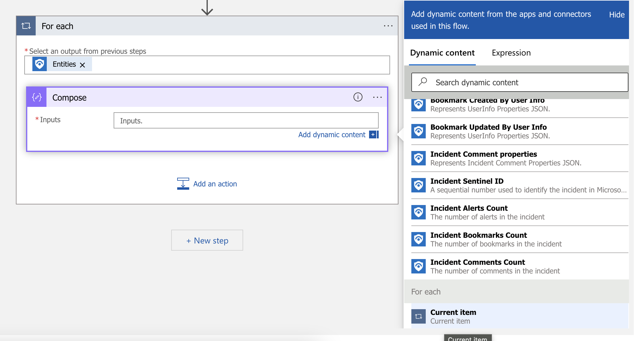Screen dimensions: 644x341
Task: Click the Compose action icon
Action: 37,97
